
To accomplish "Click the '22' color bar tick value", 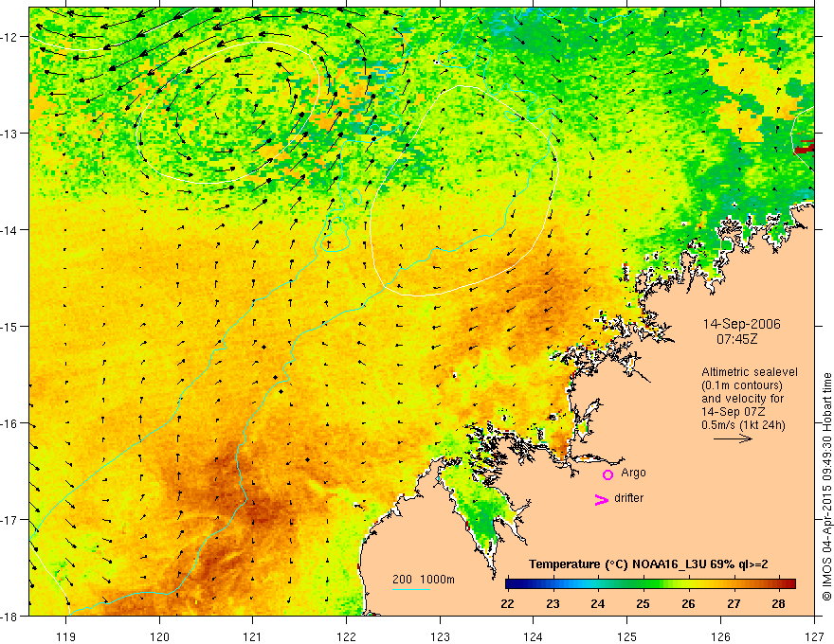I will point(507,603).
